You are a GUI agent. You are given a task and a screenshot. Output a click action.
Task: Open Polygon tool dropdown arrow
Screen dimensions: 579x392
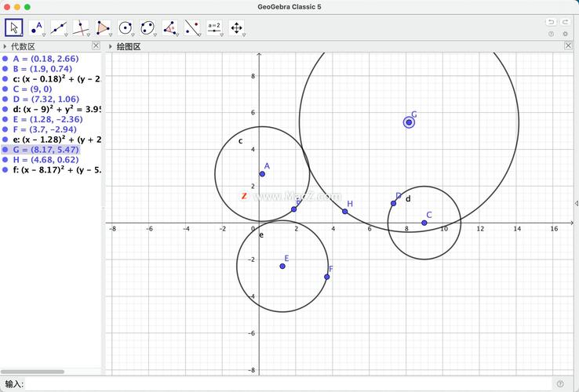pos(111,35)
